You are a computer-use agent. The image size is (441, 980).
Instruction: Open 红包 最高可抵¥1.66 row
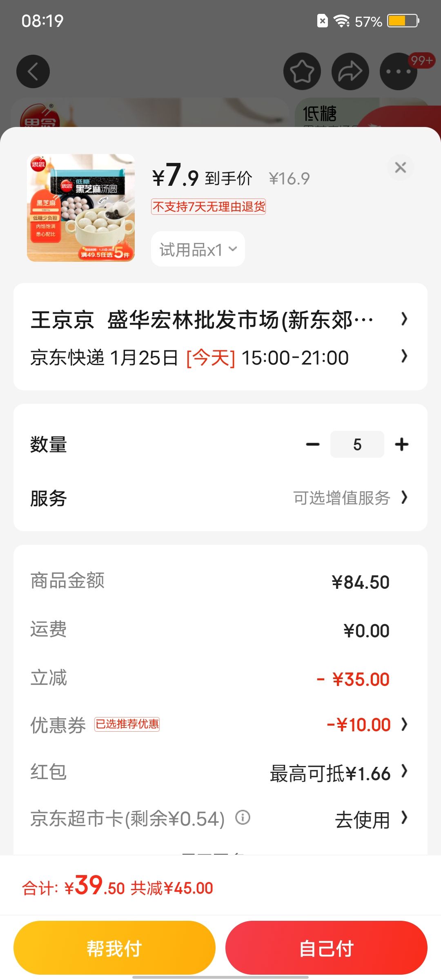click(x=220, y=773)
